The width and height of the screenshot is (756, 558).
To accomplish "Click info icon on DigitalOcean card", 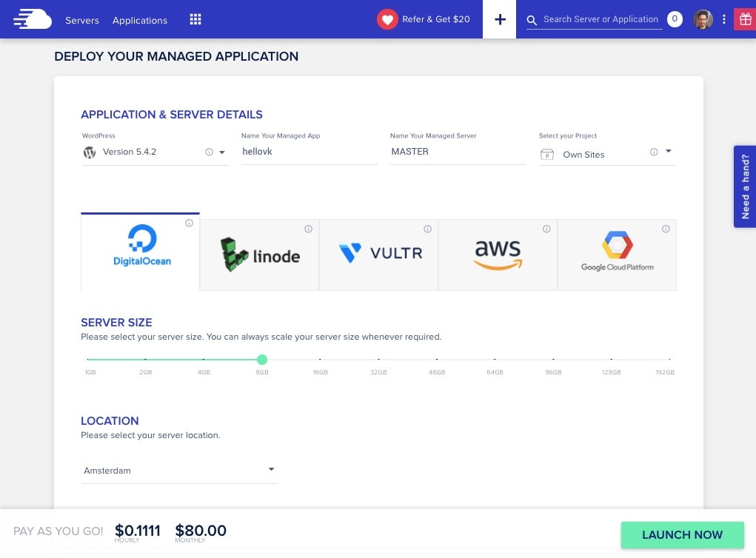I will point(189,223).
